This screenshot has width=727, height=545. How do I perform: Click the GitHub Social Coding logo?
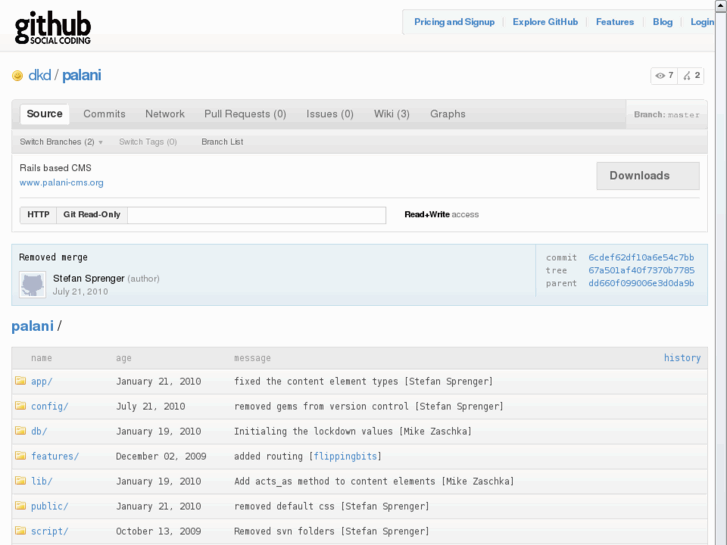pyautogui.click(x=53, y=27)
